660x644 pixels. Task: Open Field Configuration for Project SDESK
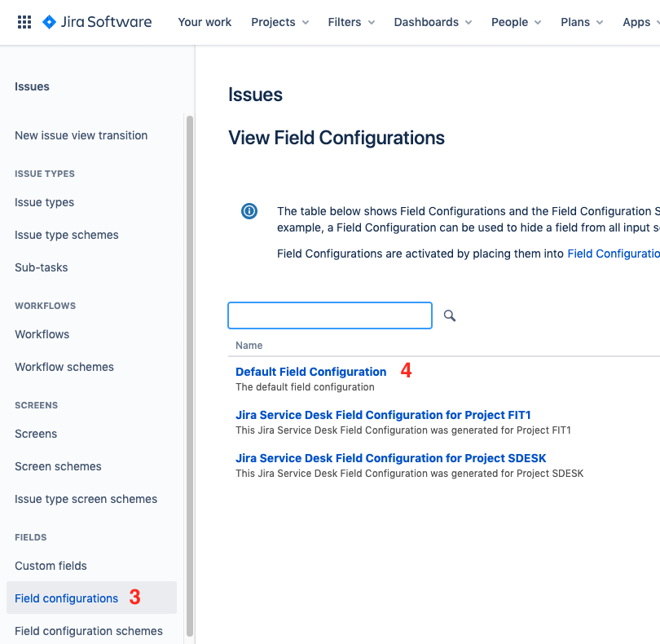pyautogui.click(x=390, y=458)
